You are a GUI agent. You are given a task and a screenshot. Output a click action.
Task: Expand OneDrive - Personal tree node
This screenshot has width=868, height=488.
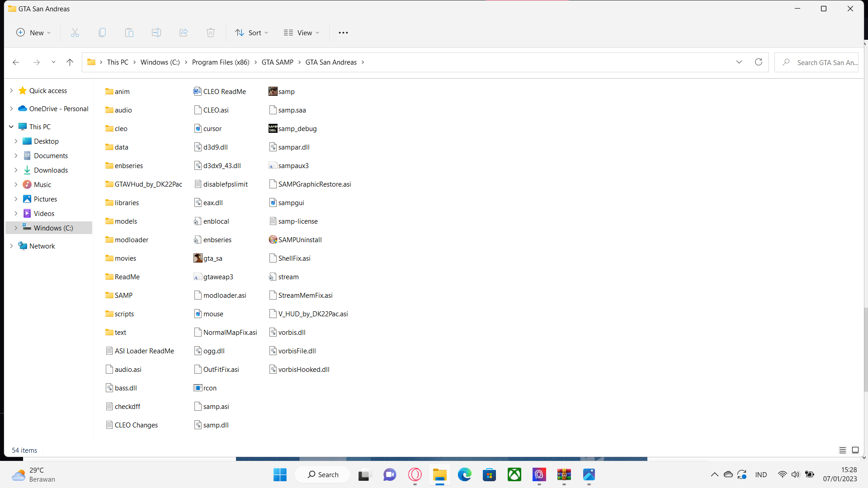(x=11, y=108)
